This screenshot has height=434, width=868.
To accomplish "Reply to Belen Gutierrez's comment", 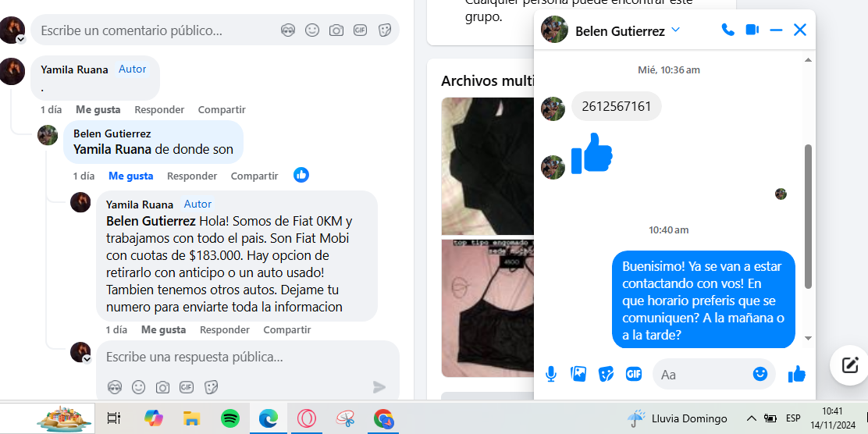I will 192,176.
